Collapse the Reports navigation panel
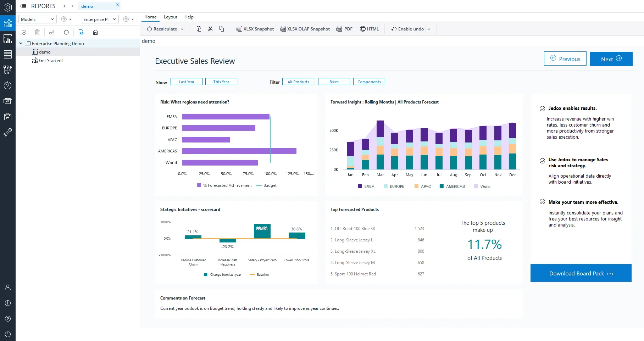Image resolution: width=644 pixels, height=341 pixels. [23, 6]
